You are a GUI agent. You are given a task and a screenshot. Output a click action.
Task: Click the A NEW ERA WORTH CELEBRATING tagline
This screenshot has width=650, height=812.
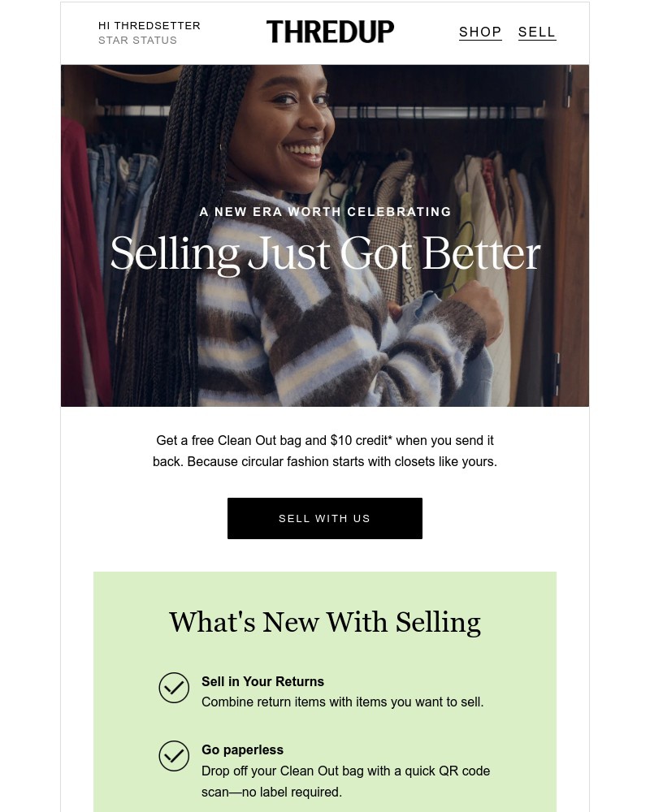[x=326, y=212]
